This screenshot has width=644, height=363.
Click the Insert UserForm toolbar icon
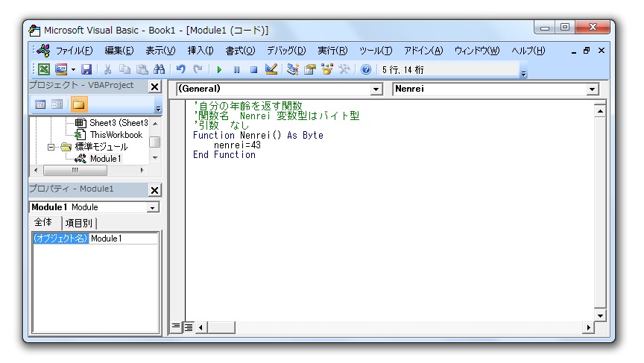click(61, 69)
